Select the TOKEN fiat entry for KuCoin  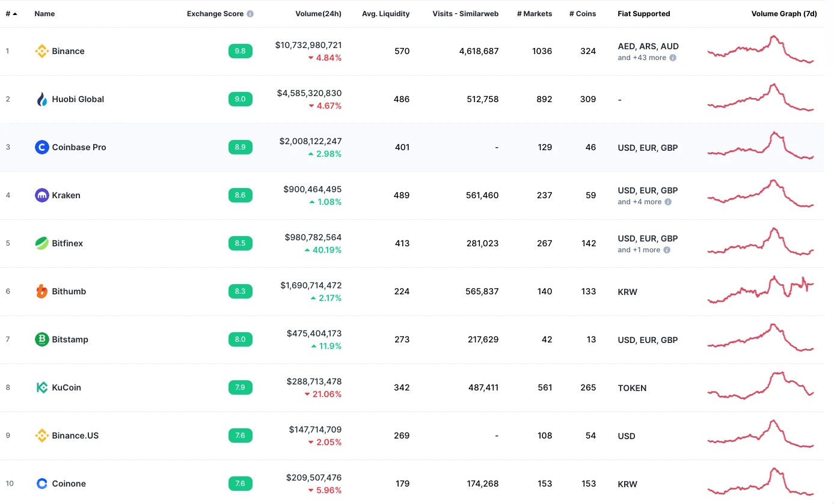coord(632,388)
